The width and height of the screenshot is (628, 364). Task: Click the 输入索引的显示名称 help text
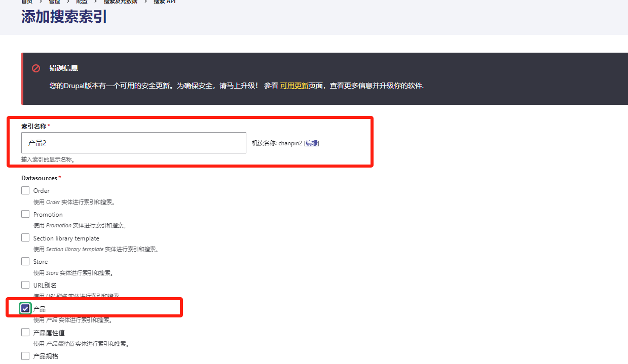48,159
